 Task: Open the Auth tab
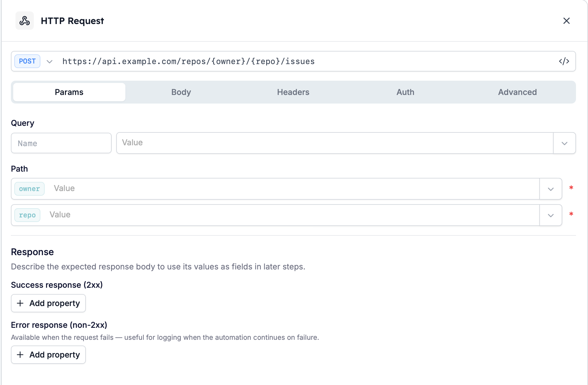click(x=405, y=92)
